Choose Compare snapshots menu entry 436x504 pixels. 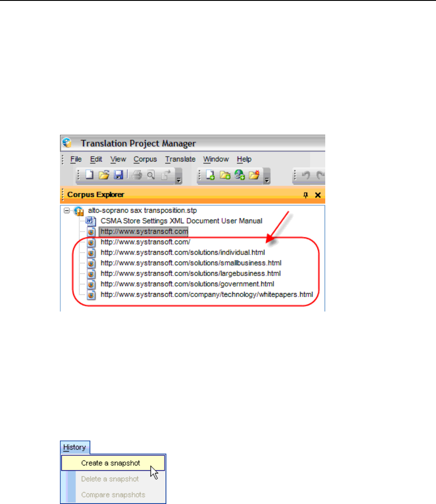113,495
